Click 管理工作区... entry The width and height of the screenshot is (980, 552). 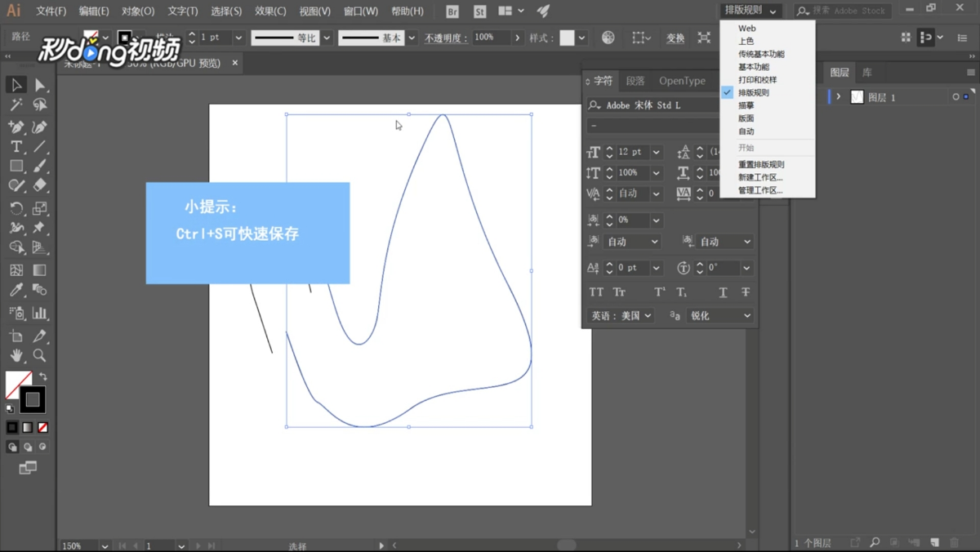tap(760, 190)
